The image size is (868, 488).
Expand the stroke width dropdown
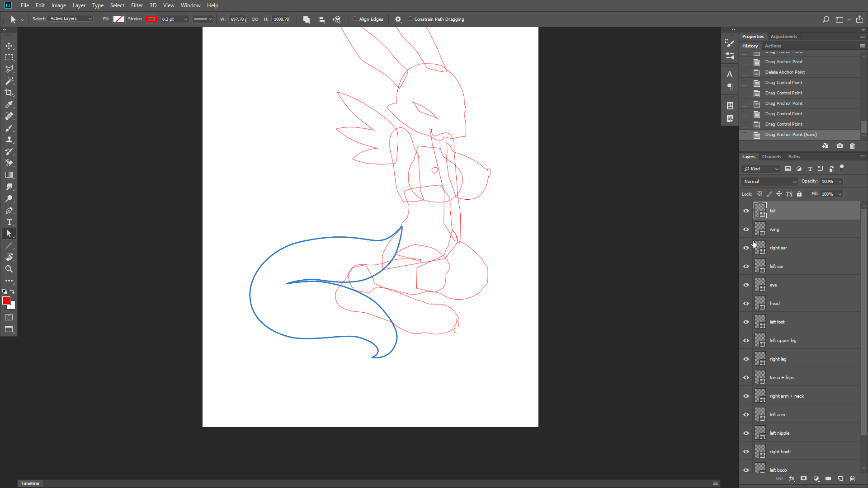coord(185,19)
